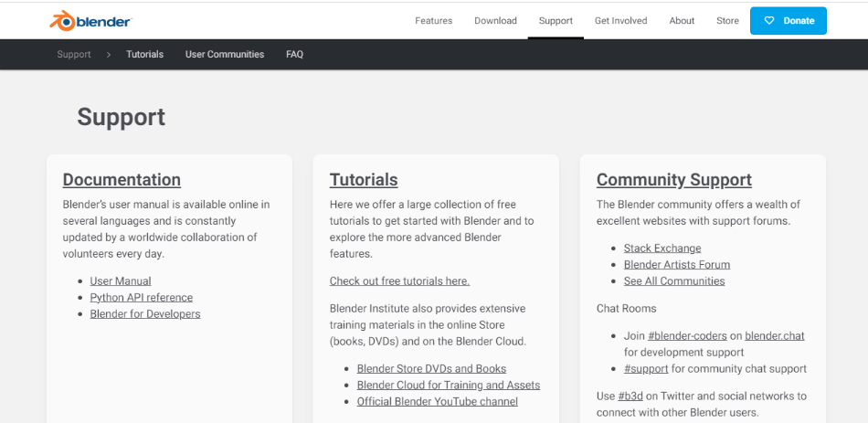Image resolution: width=868 pixels, height=423 pixels.
Task: Click the heart icon on the Donate button
Action: (768, 20)
